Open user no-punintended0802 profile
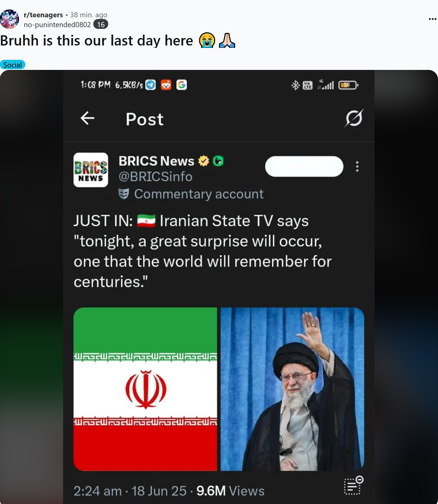Image resolution: width=438 pixels, height=504 pixels. pos(57,24)
